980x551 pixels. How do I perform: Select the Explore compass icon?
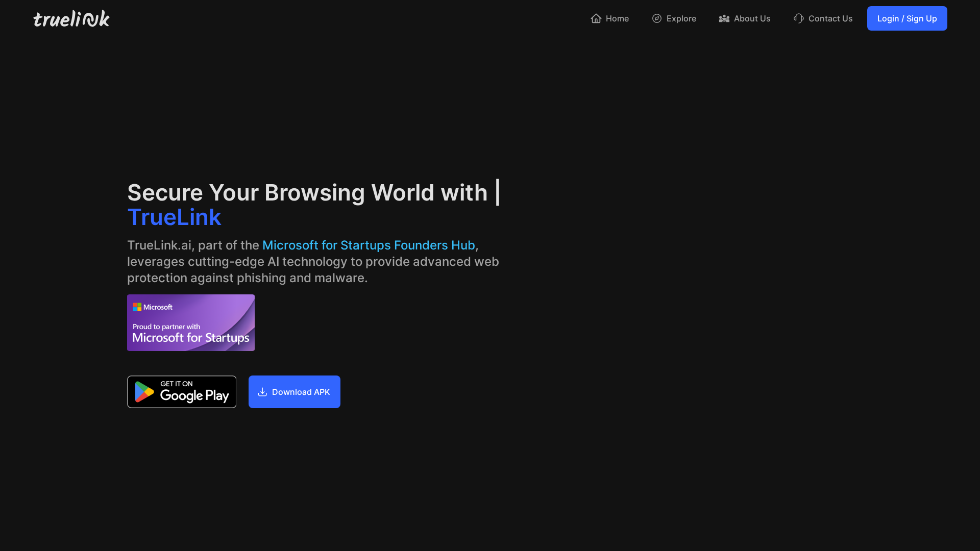click(x=657, y=18)
